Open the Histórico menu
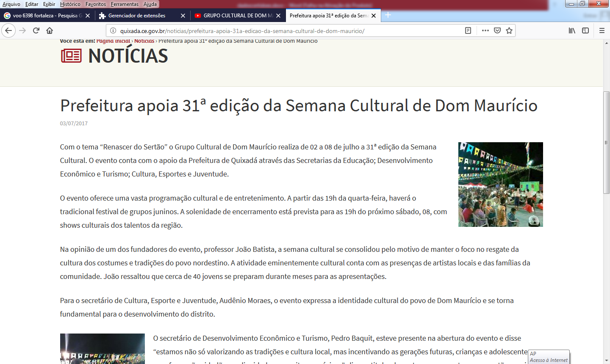Image resolution: width=610 pixels, height=364 pixels. (x=70, y=4)
